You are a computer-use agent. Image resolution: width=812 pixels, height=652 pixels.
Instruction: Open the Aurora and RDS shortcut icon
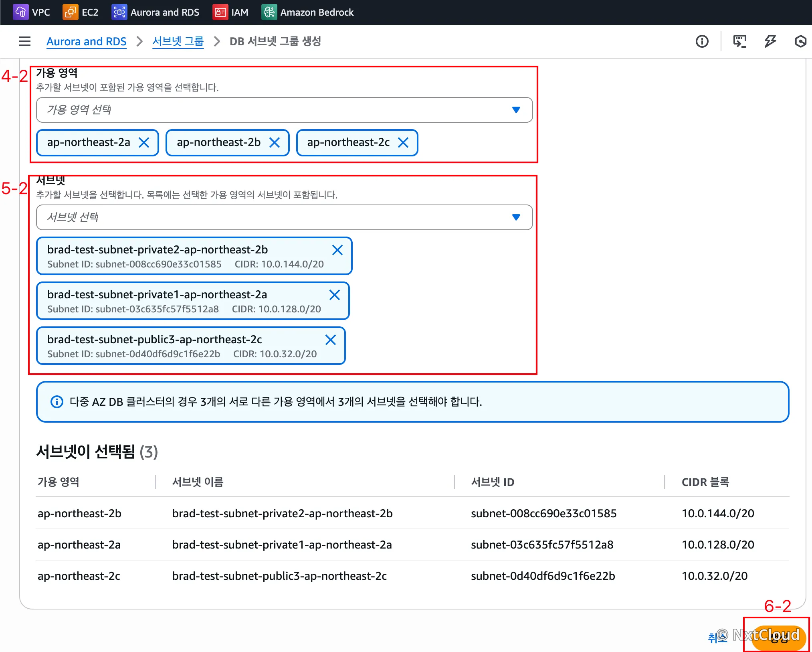119,12
